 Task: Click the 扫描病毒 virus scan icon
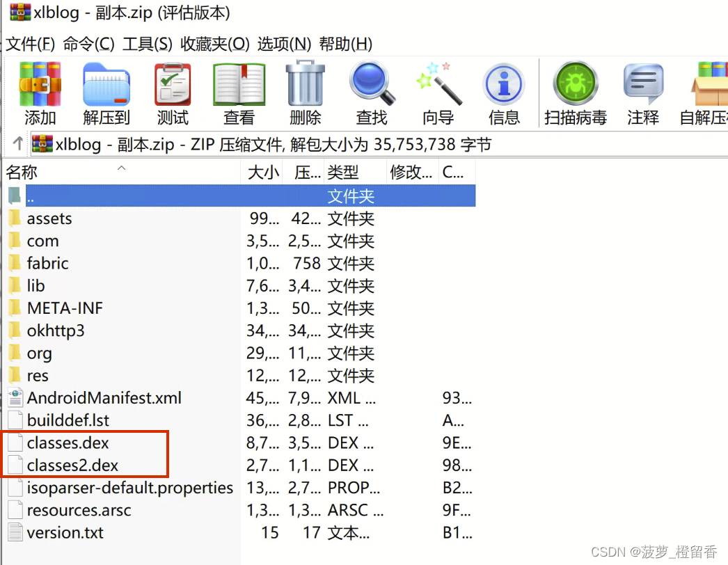point(576,84)
